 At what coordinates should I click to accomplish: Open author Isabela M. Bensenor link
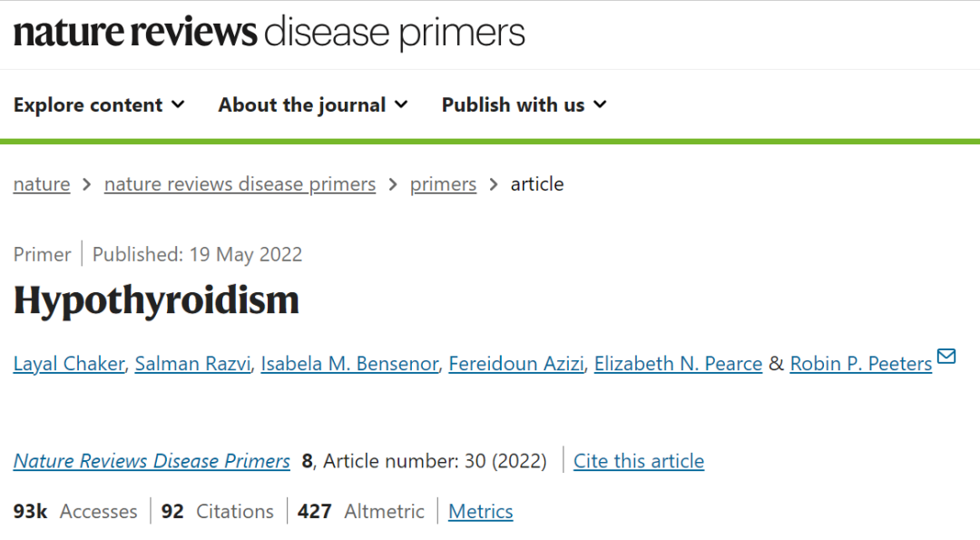click(349, 364)
